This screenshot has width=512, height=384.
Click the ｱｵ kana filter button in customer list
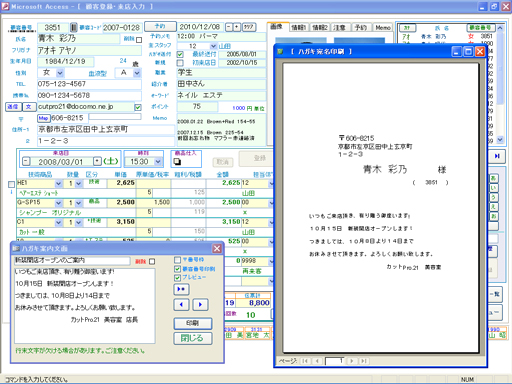[x=407, y=28]
